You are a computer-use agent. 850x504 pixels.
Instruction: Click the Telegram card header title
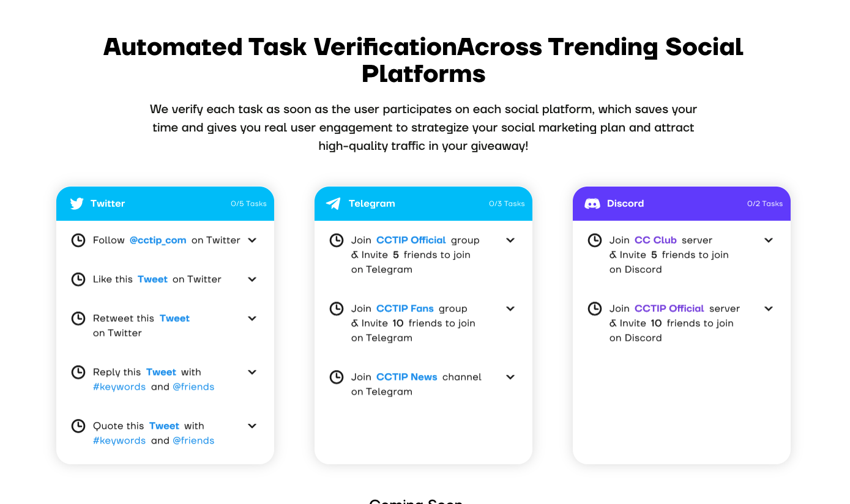(372, 204)
